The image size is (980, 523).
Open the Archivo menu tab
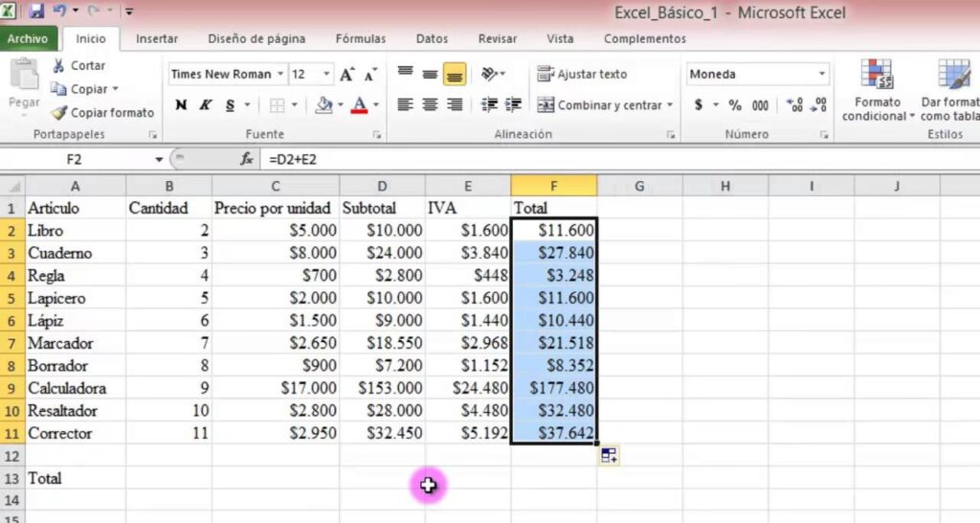pyautogui.click(x=28, y=39)
